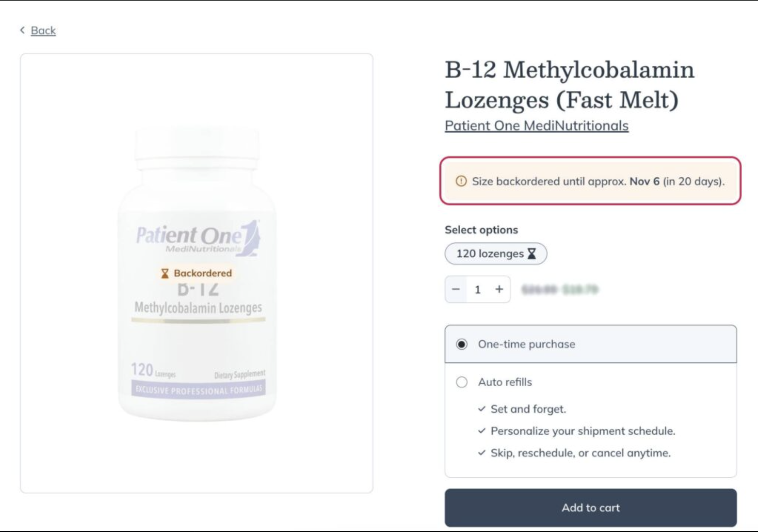Enable Auto refills
Image resolution: width=758 pixels, height=532 pixels.
[x=462, y=382]
